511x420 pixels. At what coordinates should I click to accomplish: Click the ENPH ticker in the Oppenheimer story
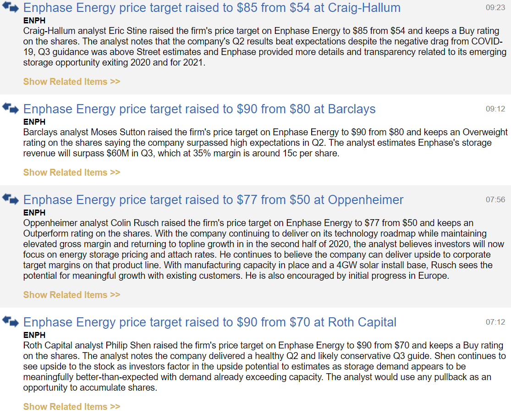tap(34, 213)
